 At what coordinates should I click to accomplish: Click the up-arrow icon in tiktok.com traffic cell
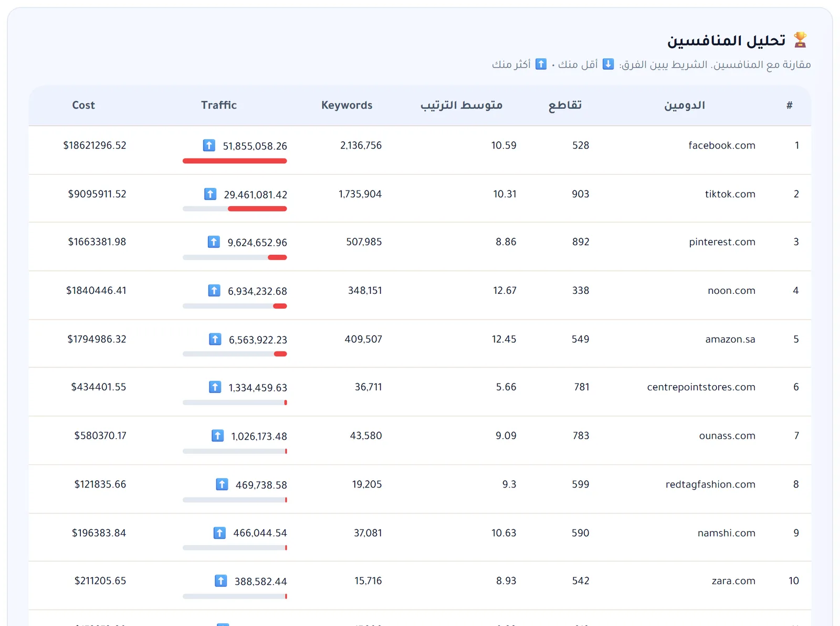point(210,194)
